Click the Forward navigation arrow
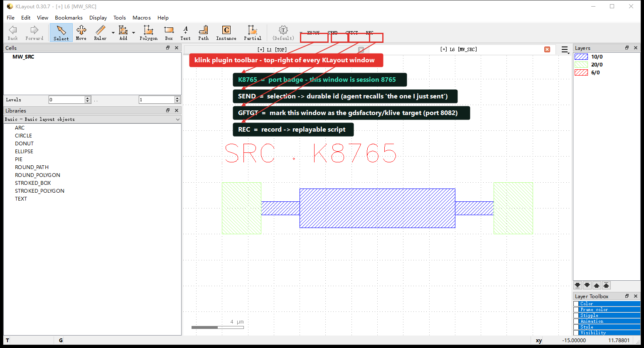 34,33
